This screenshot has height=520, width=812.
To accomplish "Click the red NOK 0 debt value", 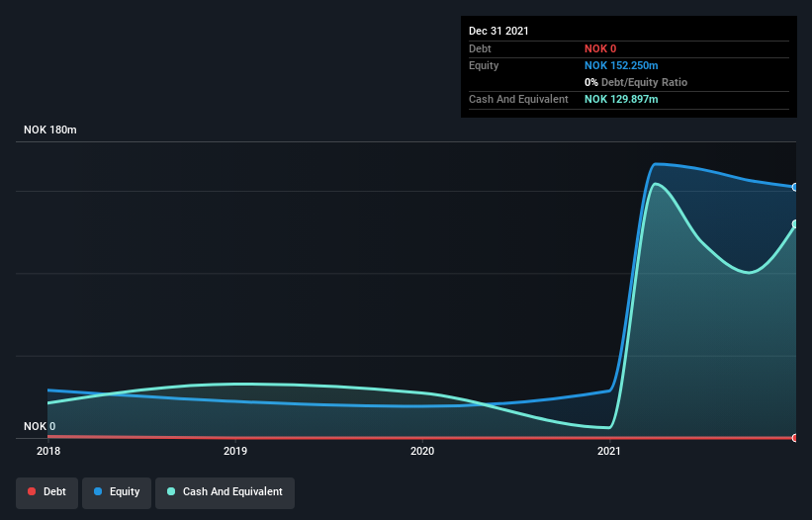I will click(600, 48).
